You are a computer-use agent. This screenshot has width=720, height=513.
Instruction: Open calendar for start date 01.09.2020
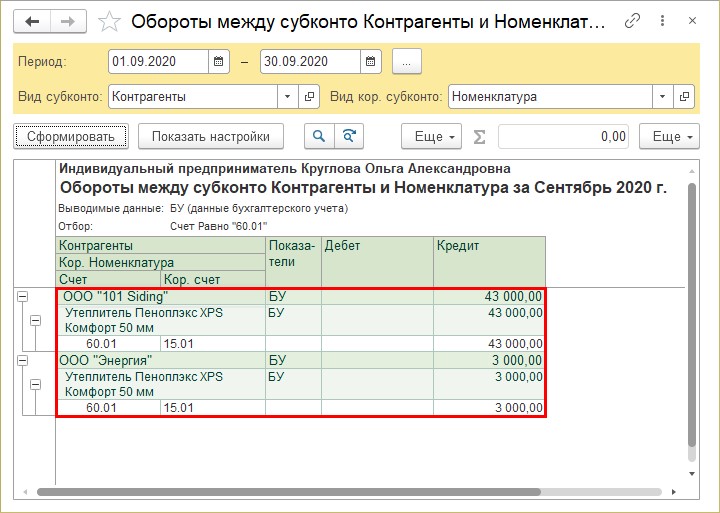coord(218,62)
